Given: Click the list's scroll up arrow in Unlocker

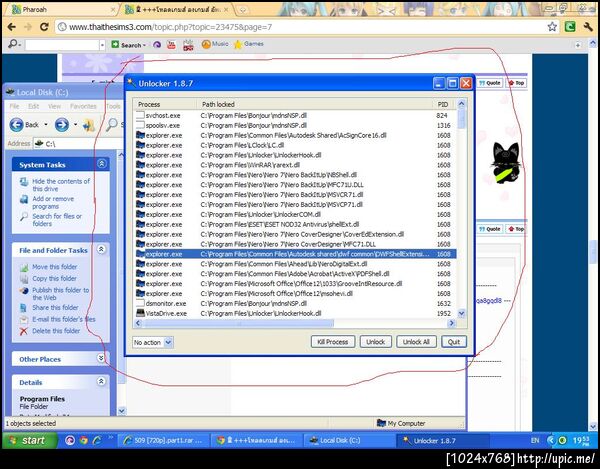Looking at the screenshot, I should click(x=461, y=104).
